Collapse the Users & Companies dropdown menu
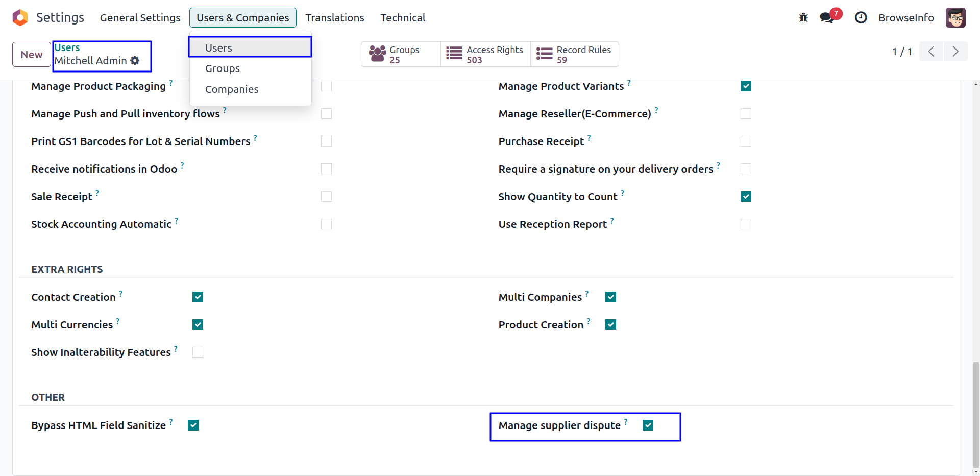The image size is (980, 476). (242, 18)
